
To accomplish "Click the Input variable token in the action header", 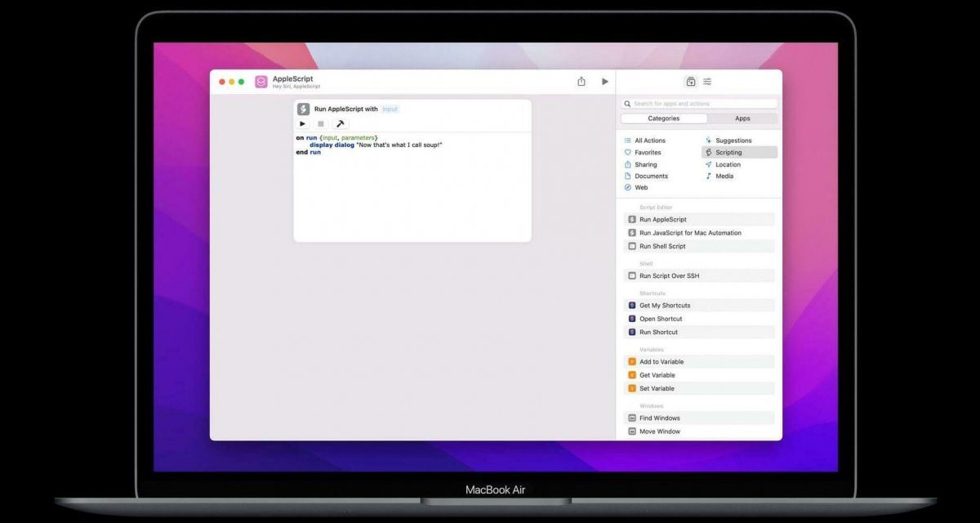I will pos(390,108).
